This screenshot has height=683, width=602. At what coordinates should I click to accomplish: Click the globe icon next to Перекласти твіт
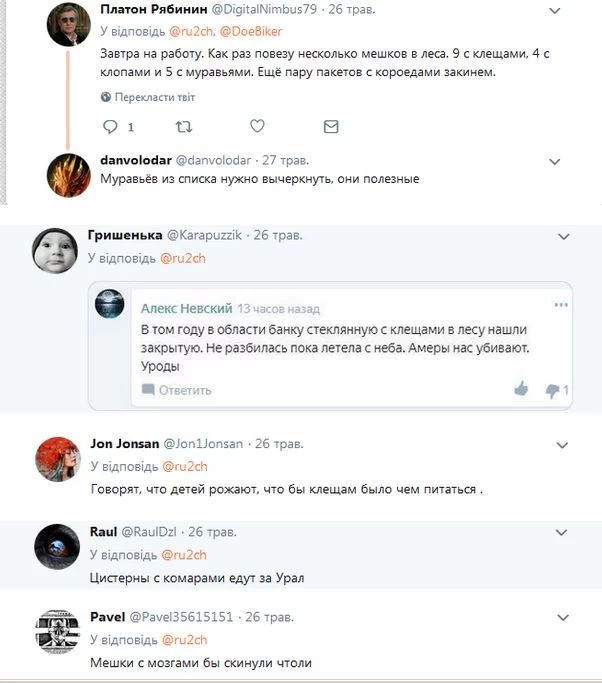(x=106, y=97)
